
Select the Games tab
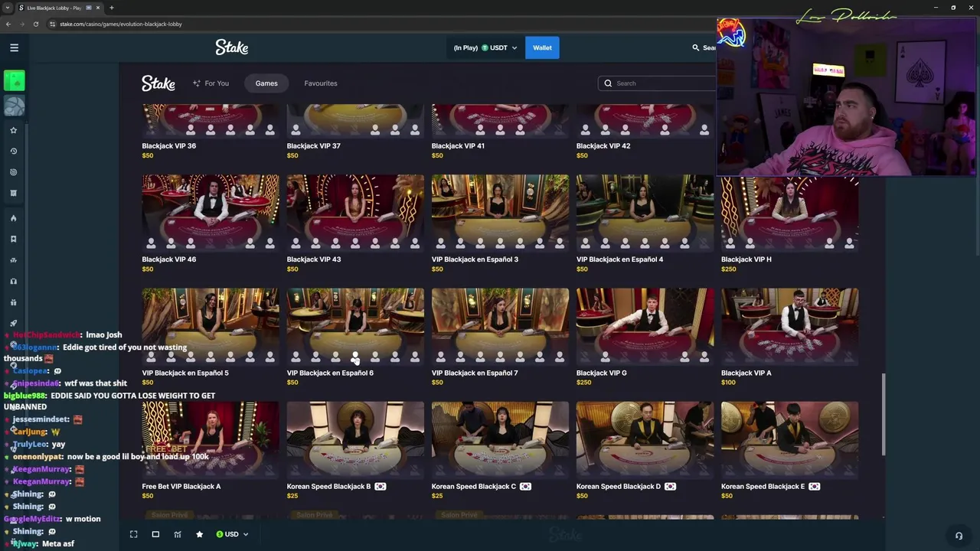(x=266, y=83)
